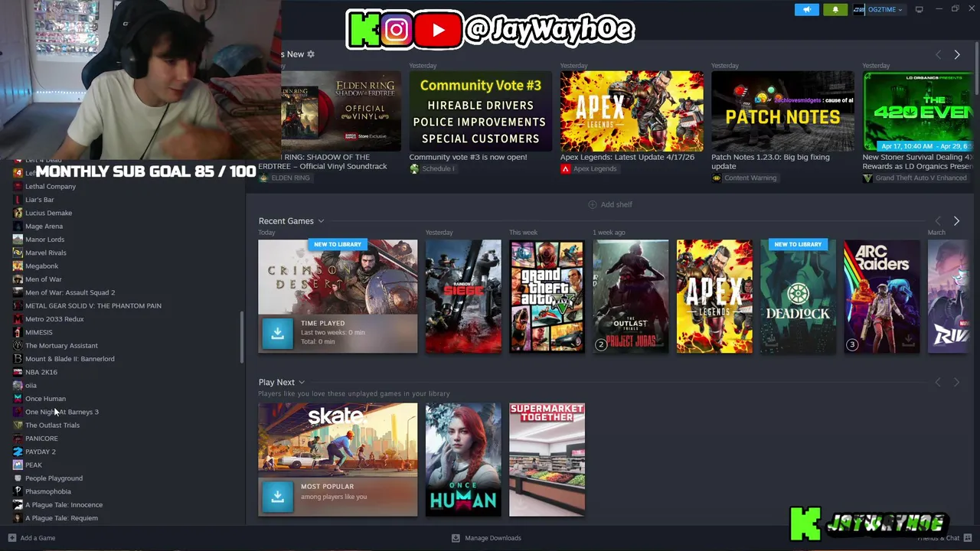The image size is (980, 551).
Task: Click the Crimson Desert download icon
Action: pos(277,334)
